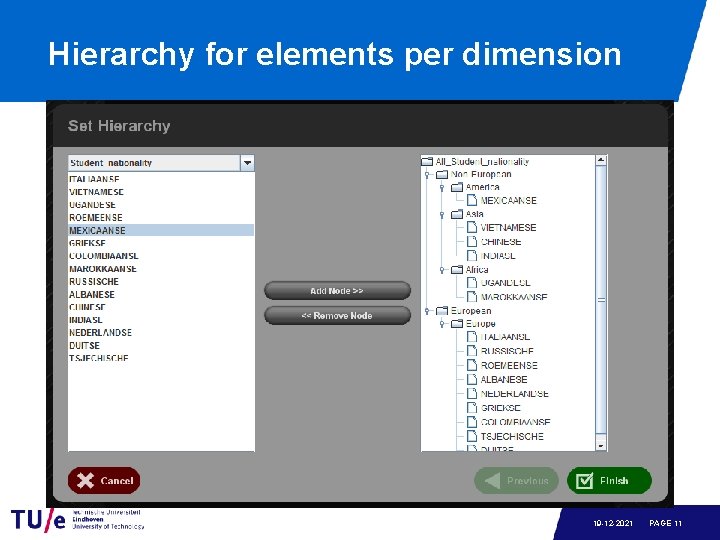Click the ALBANESE leaf document icon in tree

tap(472, 379)
